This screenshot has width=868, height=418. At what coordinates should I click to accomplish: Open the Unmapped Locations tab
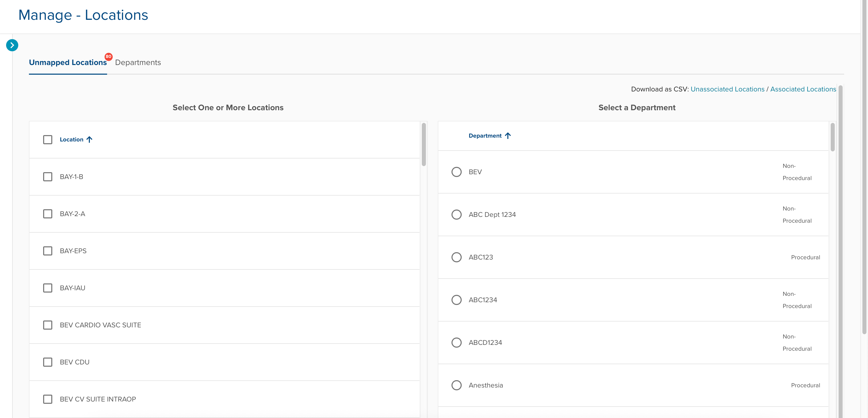click(x=68, y=63)
